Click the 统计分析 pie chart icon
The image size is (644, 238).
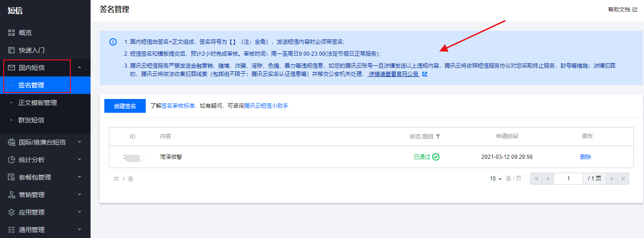11,160
